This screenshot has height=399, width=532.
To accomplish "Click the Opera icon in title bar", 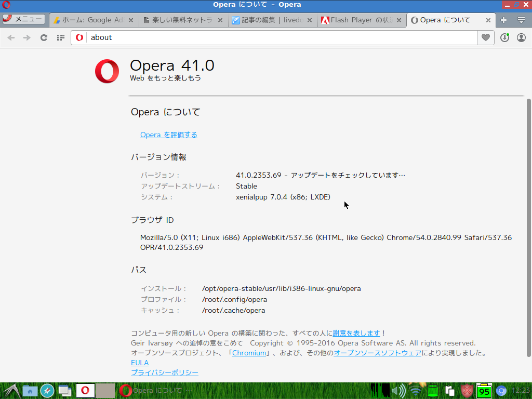I will pos(6,5).
